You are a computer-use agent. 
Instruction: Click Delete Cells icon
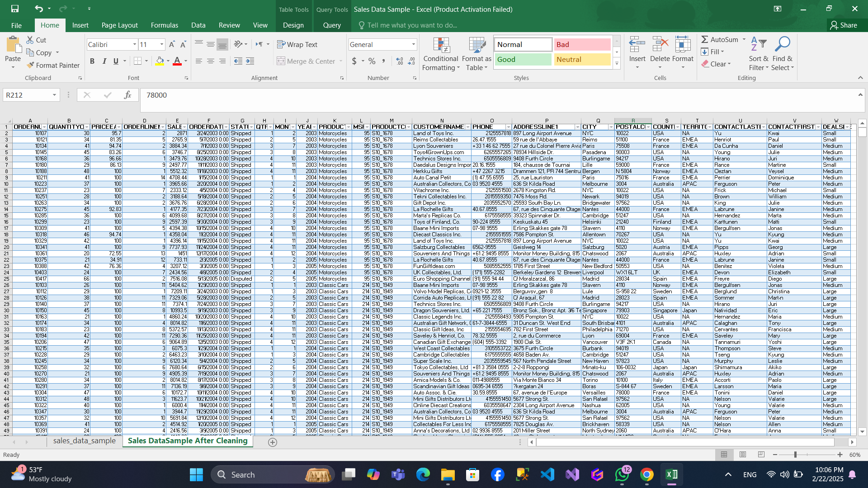coord(660,45)
